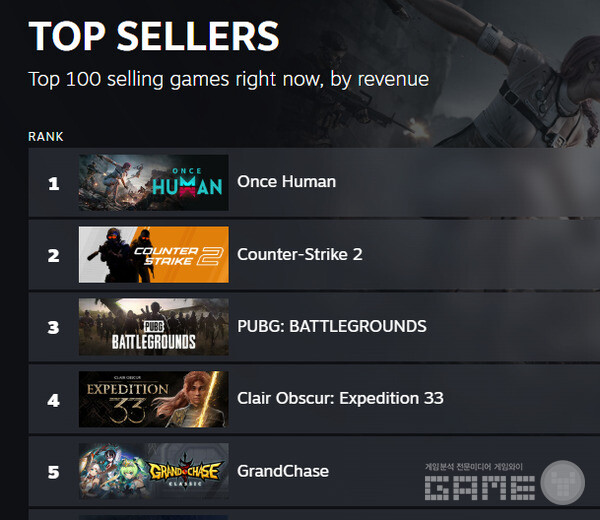The height and width of the screenshot is (520, 600).
Task: Click the Counter-Strike 2 capsule image
Action: tap(153, 254)
